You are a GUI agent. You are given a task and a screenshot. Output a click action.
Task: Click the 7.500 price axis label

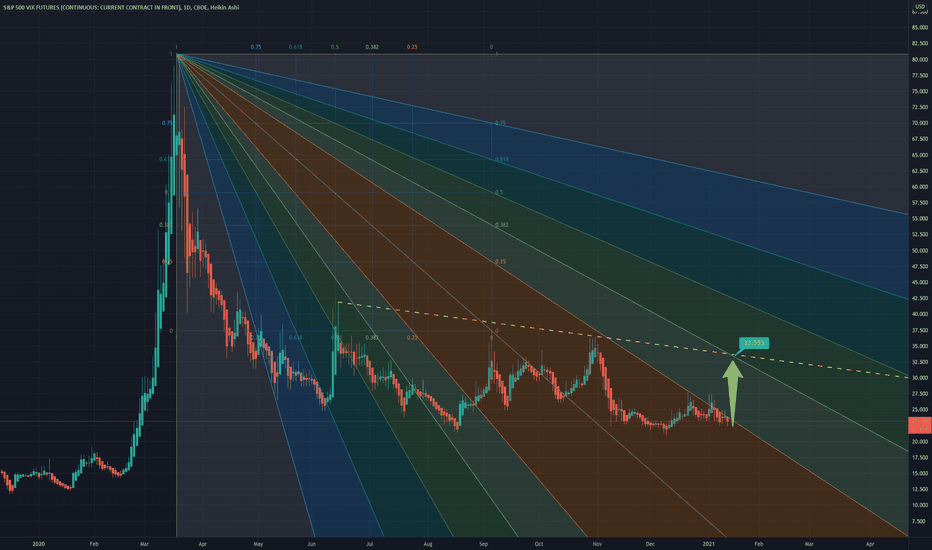pyautogui.click(x=921, y=521)
